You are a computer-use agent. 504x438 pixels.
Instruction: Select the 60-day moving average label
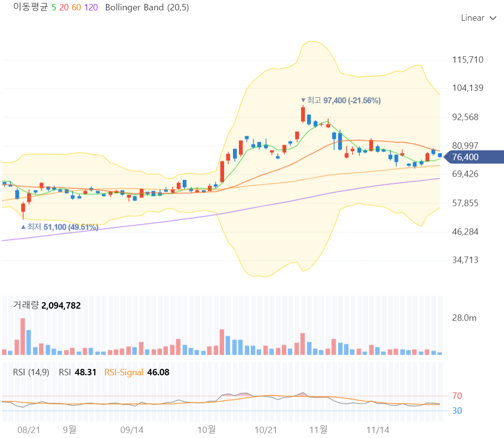tap(76, 7)
